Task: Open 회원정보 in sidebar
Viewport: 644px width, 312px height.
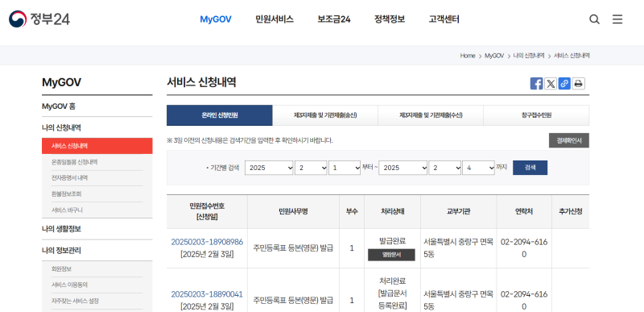Action: (62, 268)
